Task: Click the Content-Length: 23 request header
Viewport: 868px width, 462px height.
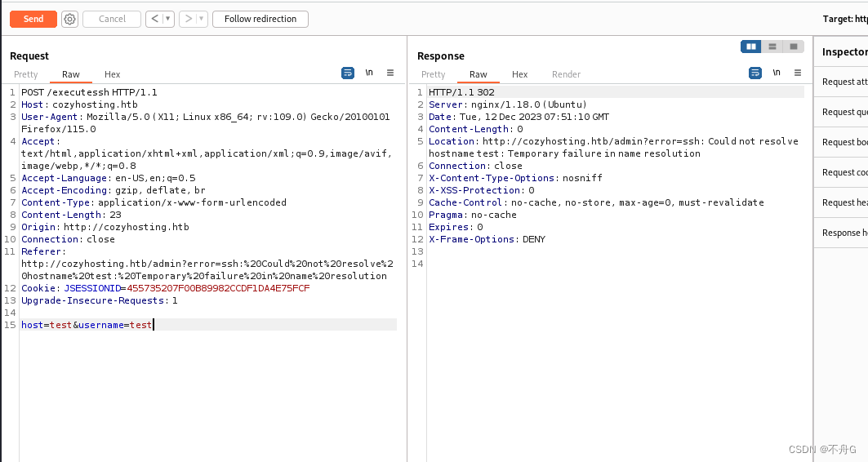Action: pyautogui.click(x=71, y=215)
